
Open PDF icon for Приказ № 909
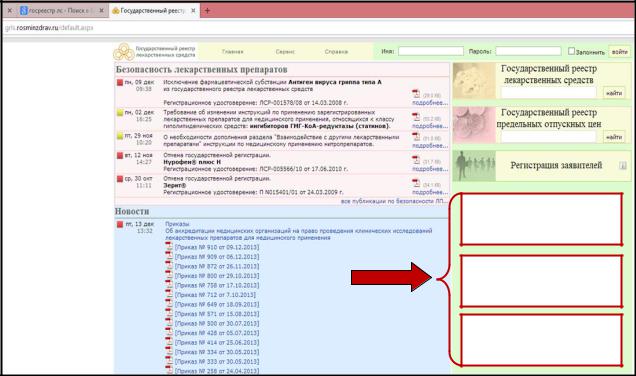(169, 256)
